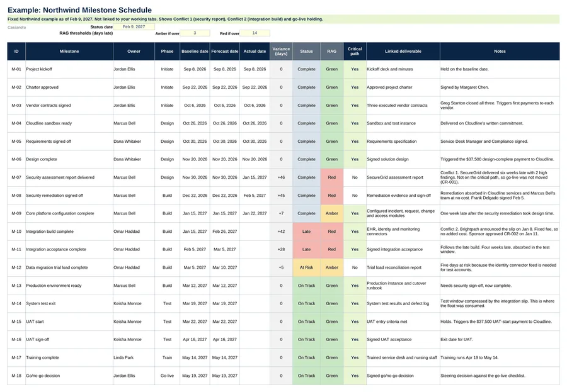Select 'Security assessment report delivered' milestone cell
This screenshot has width=567, height=392.
(69, 177)
